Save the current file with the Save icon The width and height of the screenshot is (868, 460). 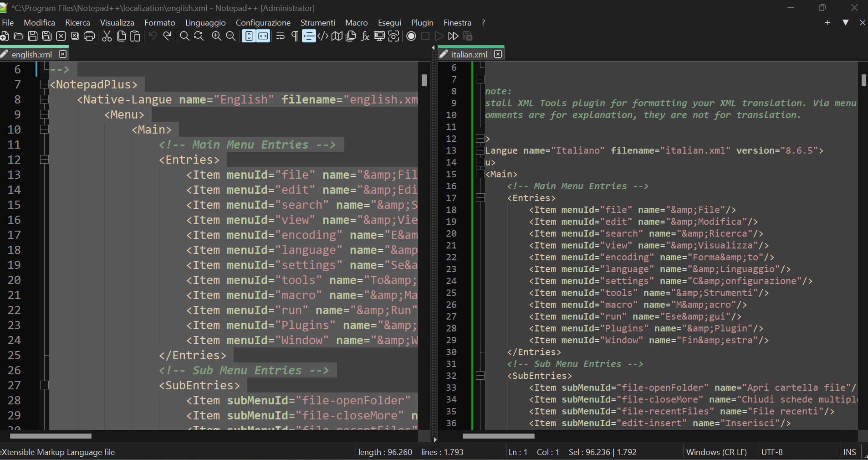click(x=33, y=36)
